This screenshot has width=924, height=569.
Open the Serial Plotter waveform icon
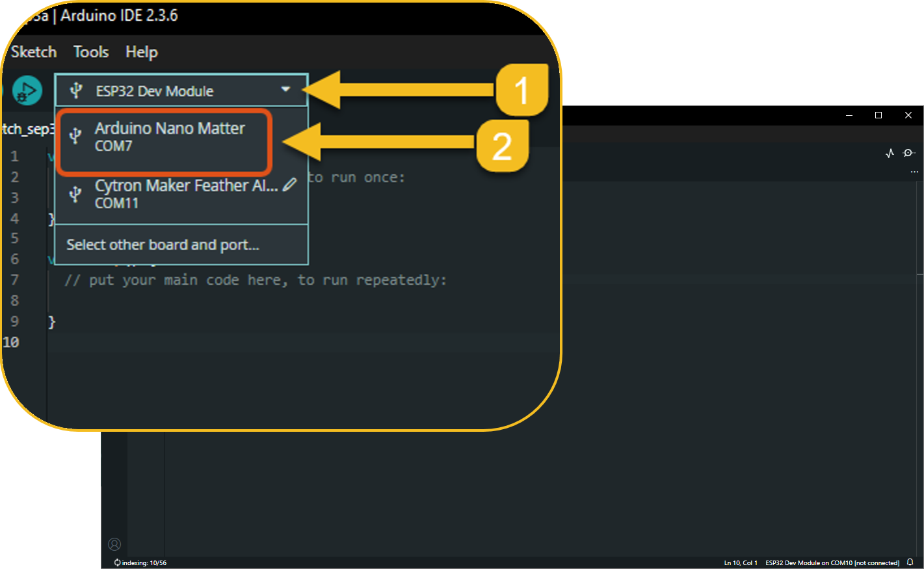pyautogui.click(x=890, y=153)
